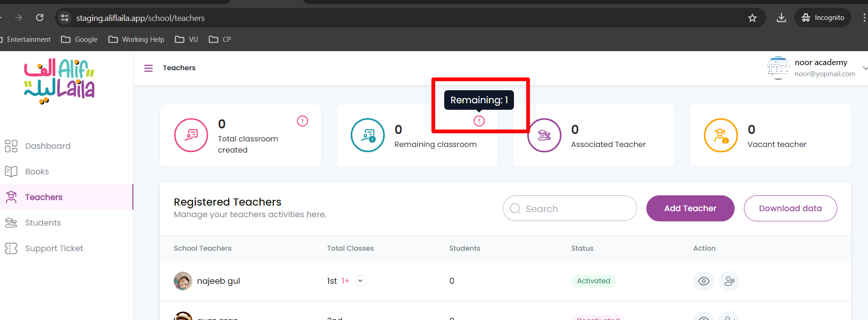868x320 pixels.
Task: Click the Incognito indicator
Action: click(x=823, y=18)
